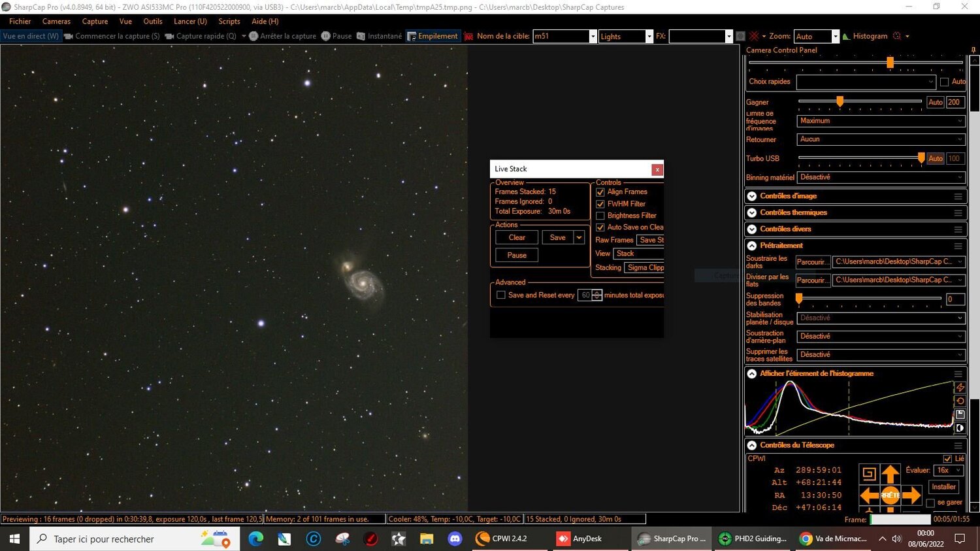The image size is (980, 551).
Task: Show the Histogram tool
Action: coord(865,36)
